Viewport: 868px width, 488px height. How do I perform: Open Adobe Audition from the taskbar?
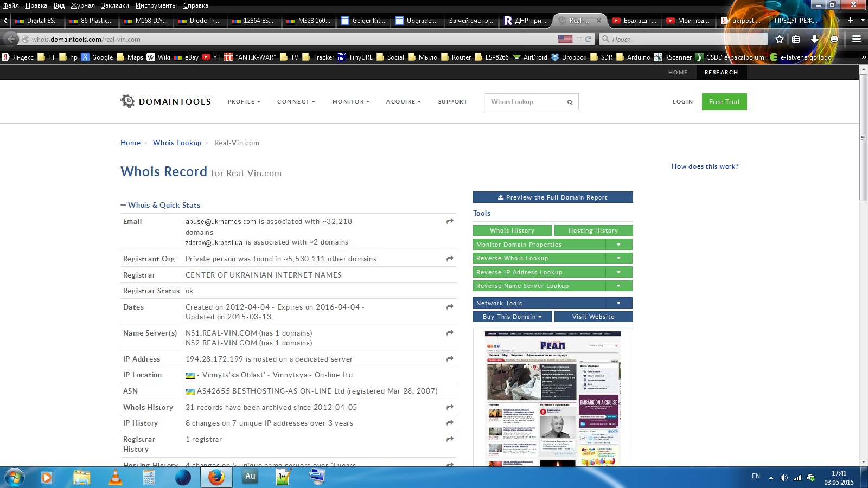(x=250, y=477)
